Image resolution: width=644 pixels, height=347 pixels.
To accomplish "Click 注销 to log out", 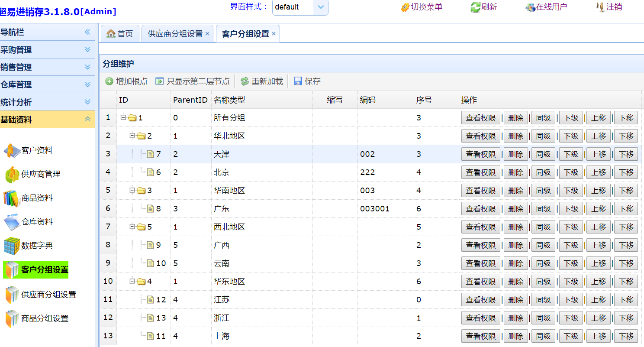I will (x=609, y=7).
